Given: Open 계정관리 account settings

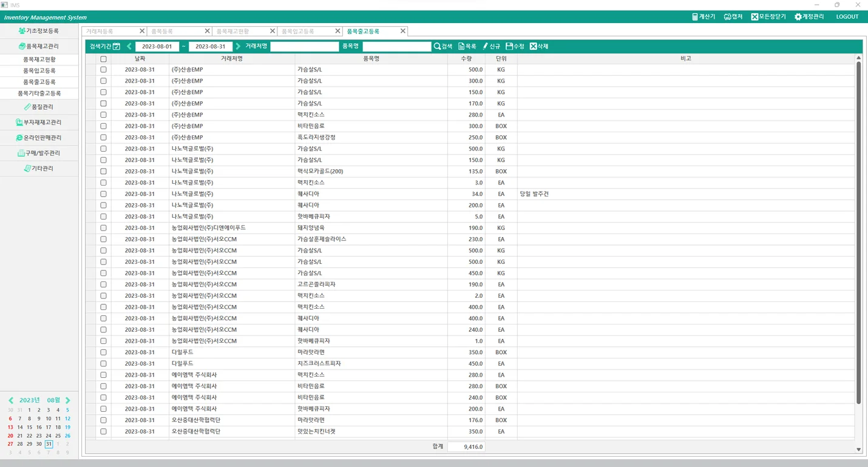Looking at the screenshot, I should [x=809, y=17].
